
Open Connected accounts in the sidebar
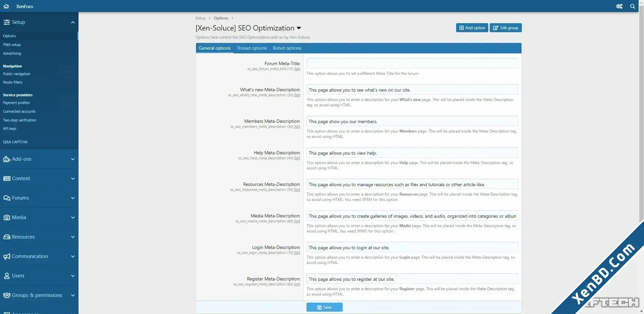pyautogui.click(x=19, y=111)
